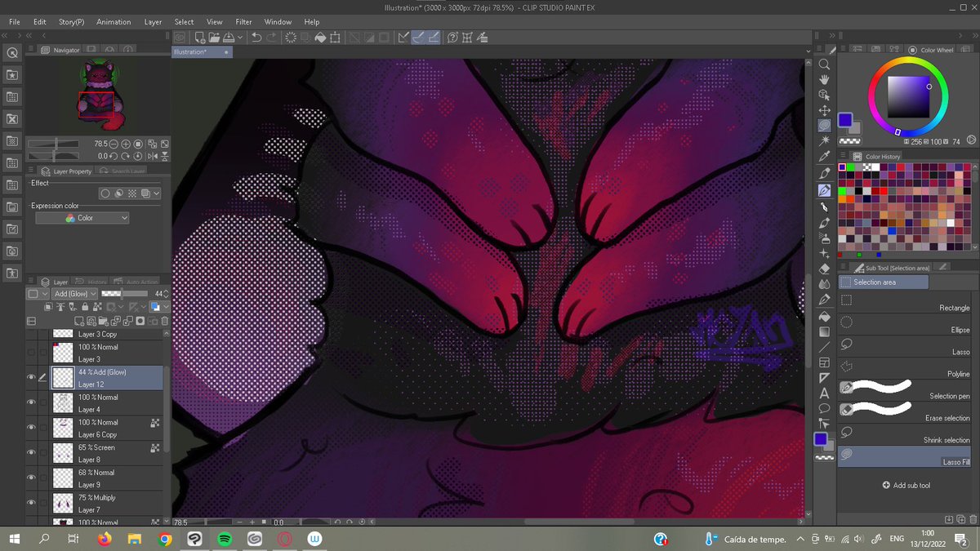Viewport: 980px width, 551px height.
Task: Open the Filter menu
Action: (244, 22)
